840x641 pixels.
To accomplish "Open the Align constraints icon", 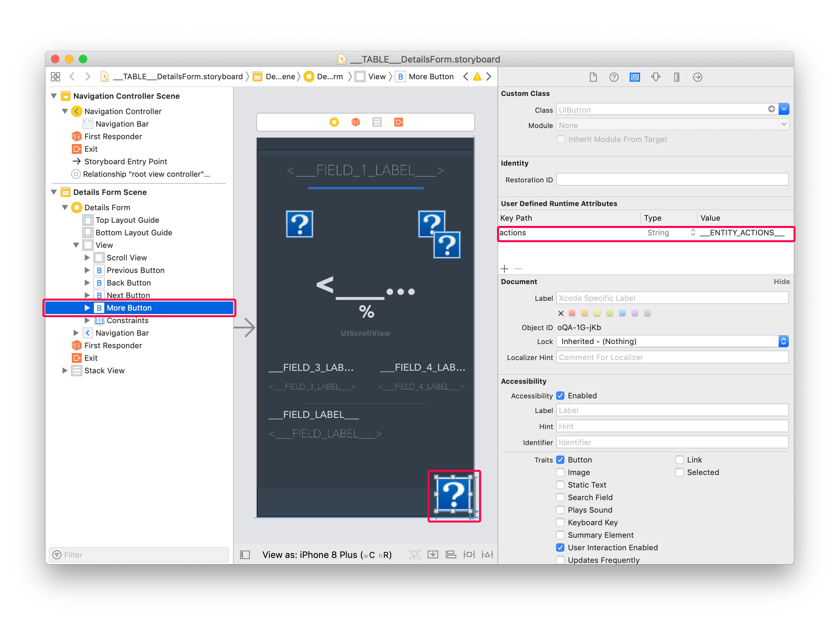I will click(451, 555).
